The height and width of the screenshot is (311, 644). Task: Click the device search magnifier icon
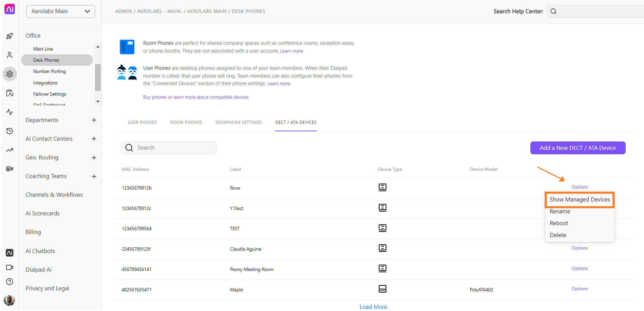click(129, 148)
